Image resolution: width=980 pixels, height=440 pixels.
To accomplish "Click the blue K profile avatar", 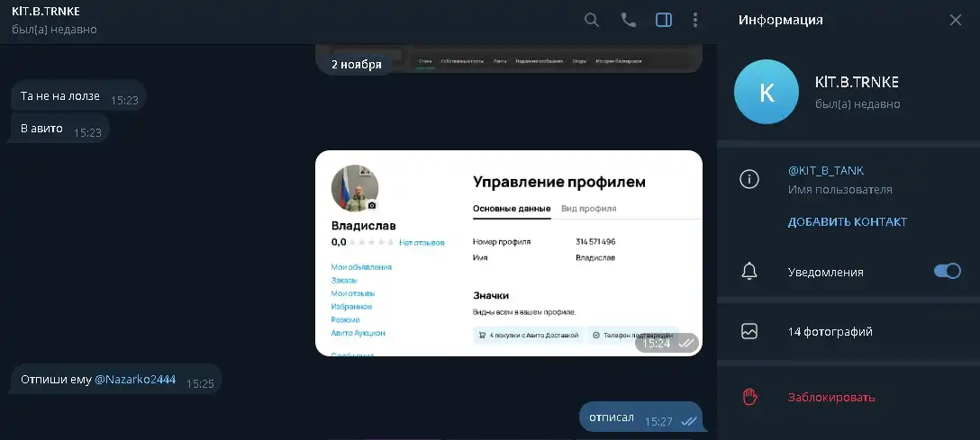I will click(767, 92).
